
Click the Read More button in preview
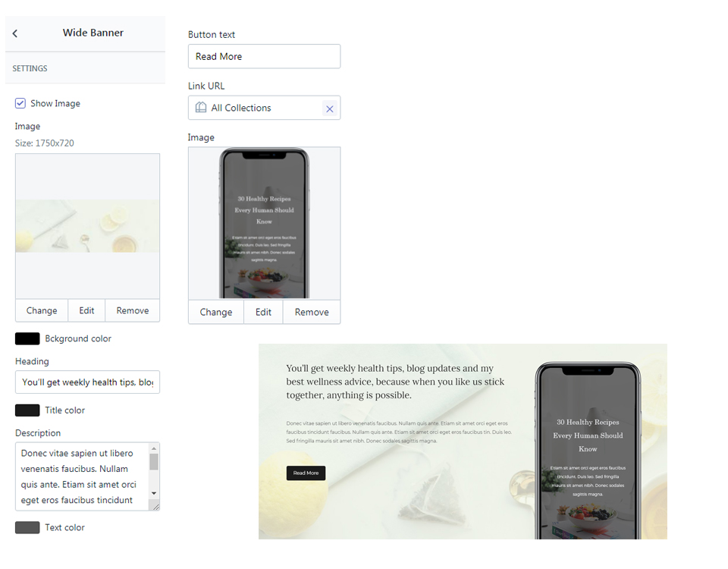(306, 473)
